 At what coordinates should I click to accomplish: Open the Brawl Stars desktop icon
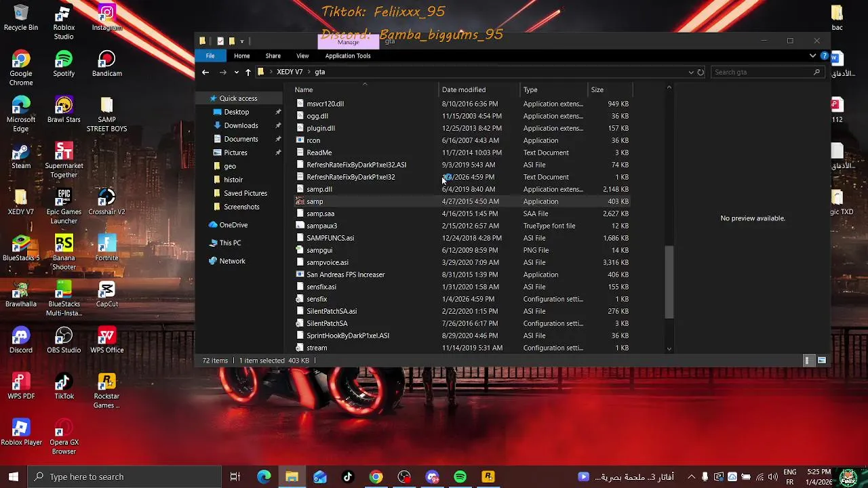tap(64, 110)
